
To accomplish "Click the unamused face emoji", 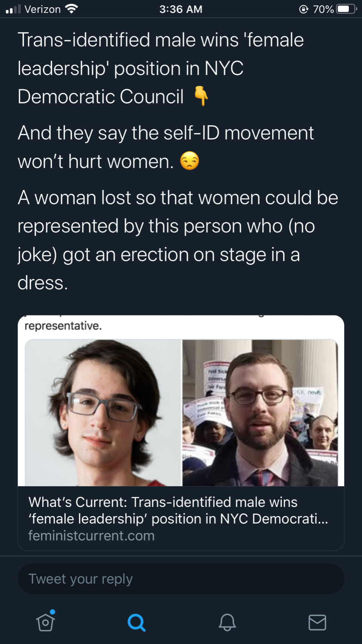I will point(189,161).
